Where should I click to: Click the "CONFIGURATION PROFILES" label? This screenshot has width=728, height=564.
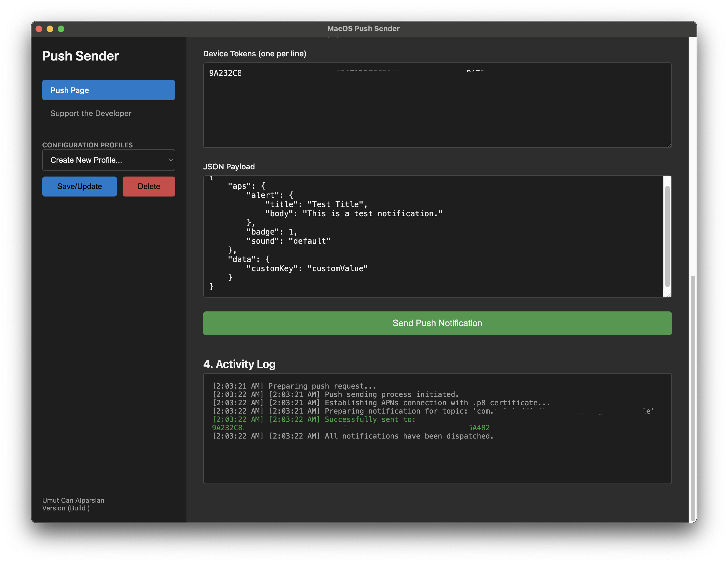87,145
